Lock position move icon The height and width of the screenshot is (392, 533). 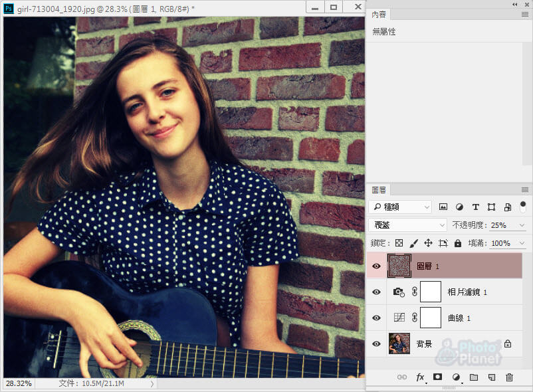point(428,243)
